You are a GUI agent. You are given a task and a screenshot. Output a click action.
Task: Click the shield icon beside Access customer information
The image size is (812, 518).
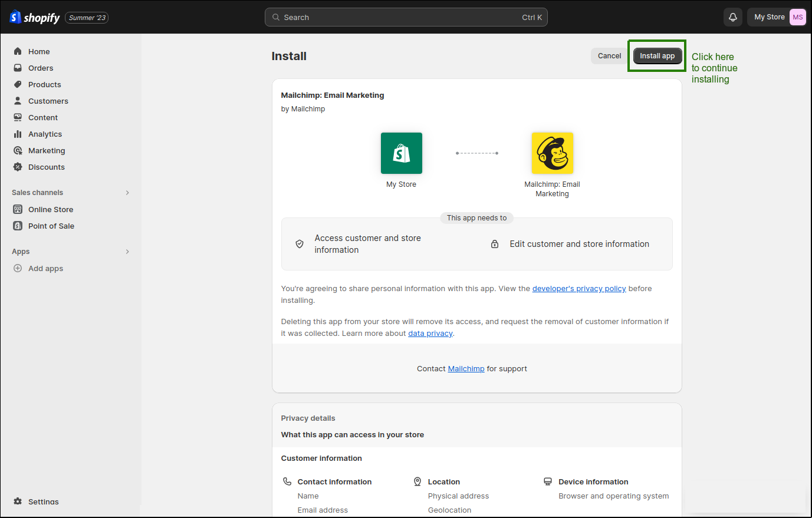click(x=300, y=244)
